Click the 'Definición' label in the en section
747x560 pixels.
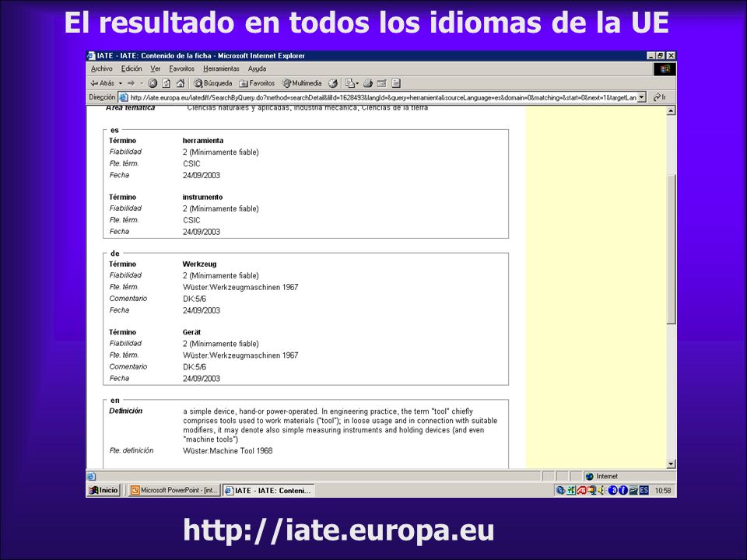(126, 411)
